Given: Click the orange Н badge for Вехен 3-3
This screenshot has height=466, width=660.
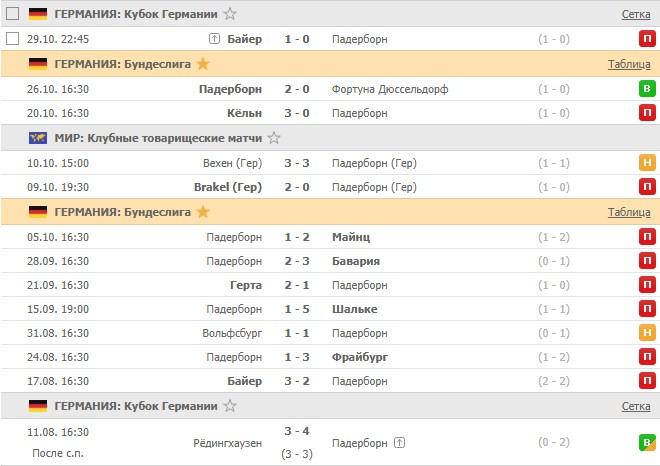Looking at the screenshot, I should [647, 163].
